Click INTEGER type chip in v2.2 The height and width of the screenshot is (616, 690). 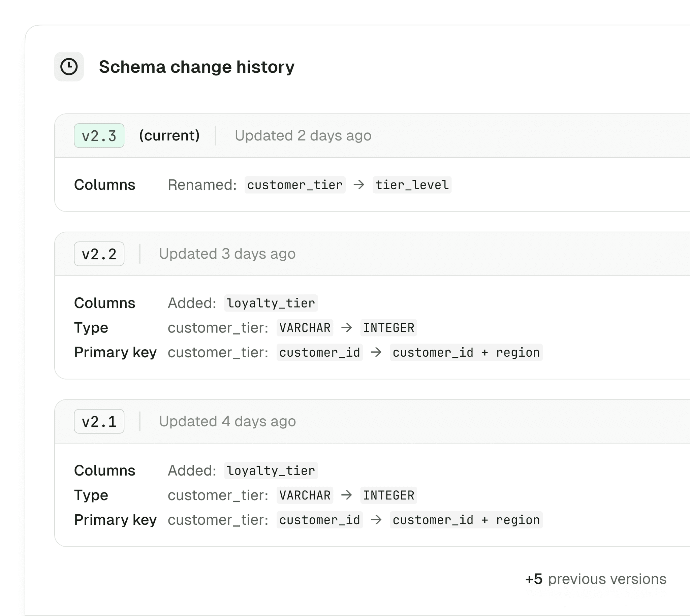coord(388,328)
